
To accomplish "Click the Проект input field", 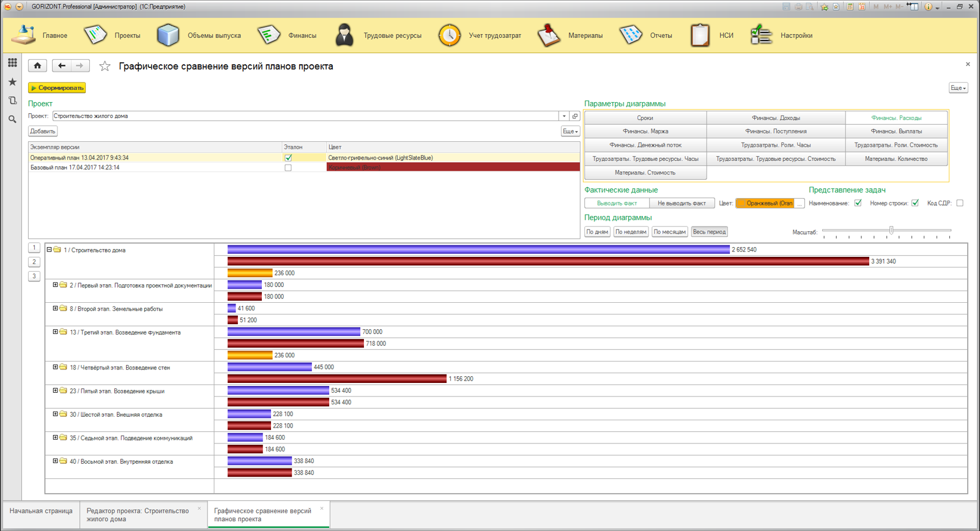I will tap(306, 116).
